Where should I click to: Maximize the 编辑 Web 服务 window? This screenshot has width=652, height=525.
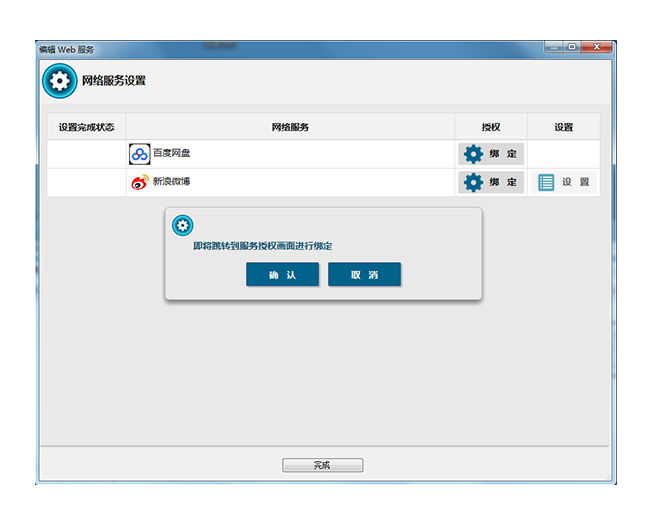pyautogui.click(x=572, y=47)
